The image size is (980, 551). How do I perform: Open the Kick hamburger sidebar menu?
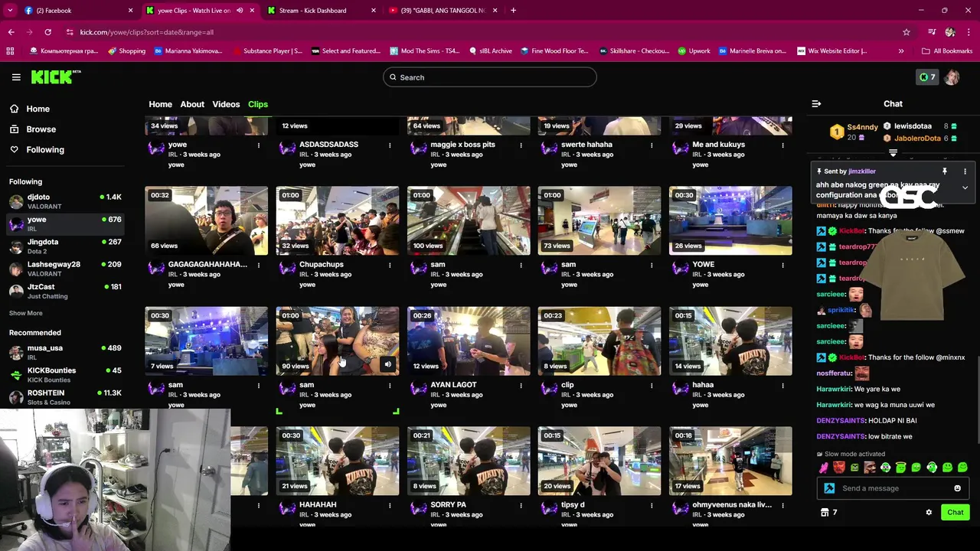tap(16, 77)
